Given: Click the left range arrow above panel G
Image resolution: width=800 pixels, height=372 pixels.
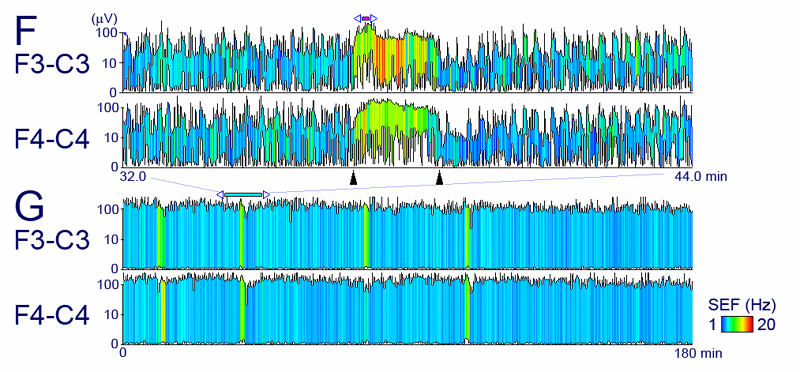Looking at the screenshot, I should coord(220,194).
